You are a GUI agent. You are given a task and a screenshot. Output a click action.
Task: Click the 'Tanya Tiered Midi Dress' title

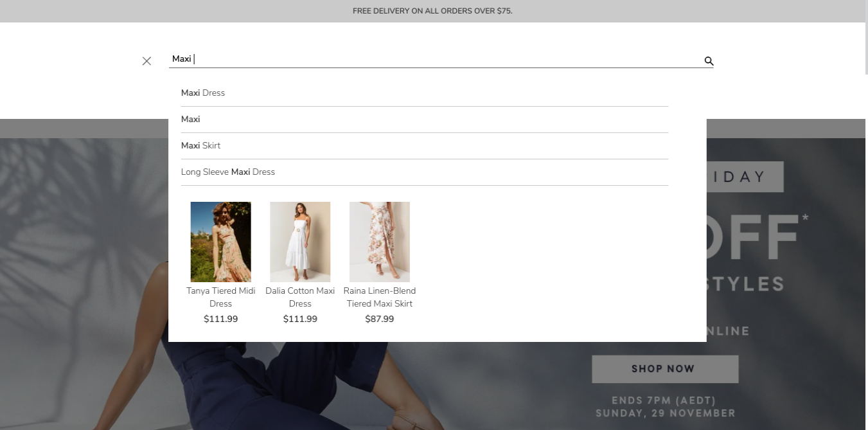click(x=220, y=297)
